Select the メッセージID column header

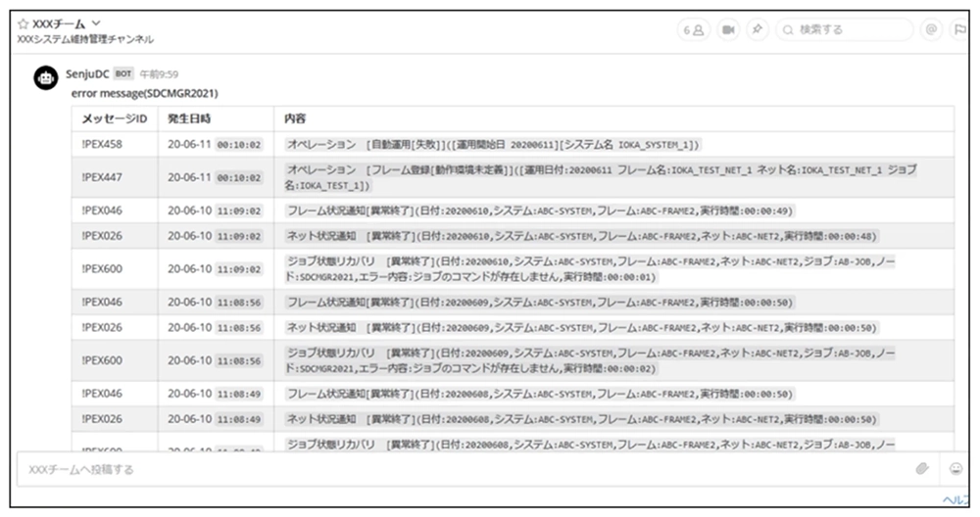tap(115, 118)
